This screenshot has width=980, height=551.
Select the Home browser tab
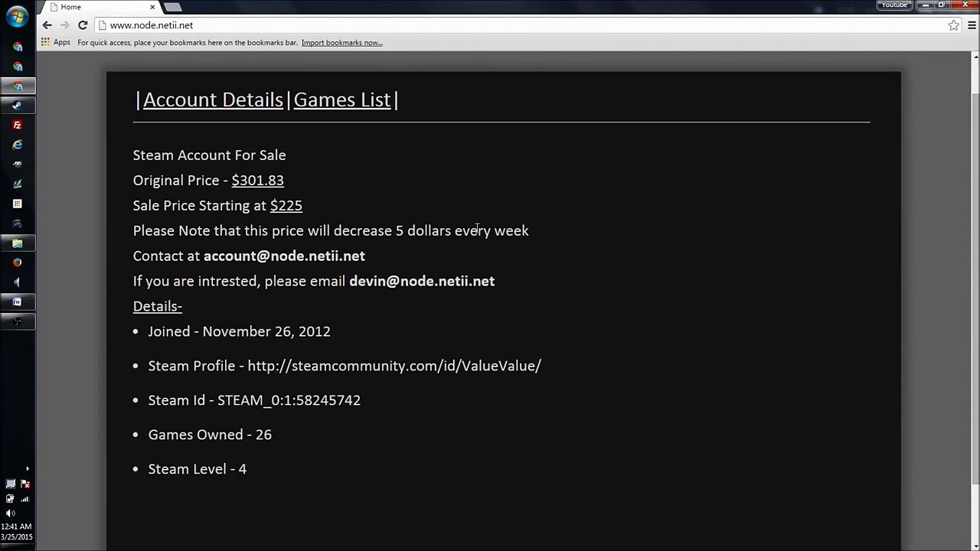[101, 7]
